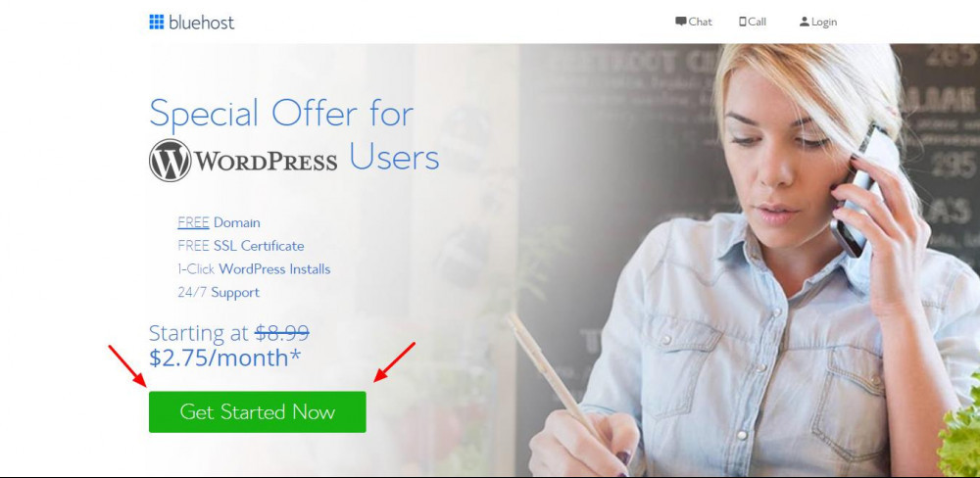Select the 1-Click WordPress Installs line
This screenshot has width=980, height=478.
(x=254, y=269)
